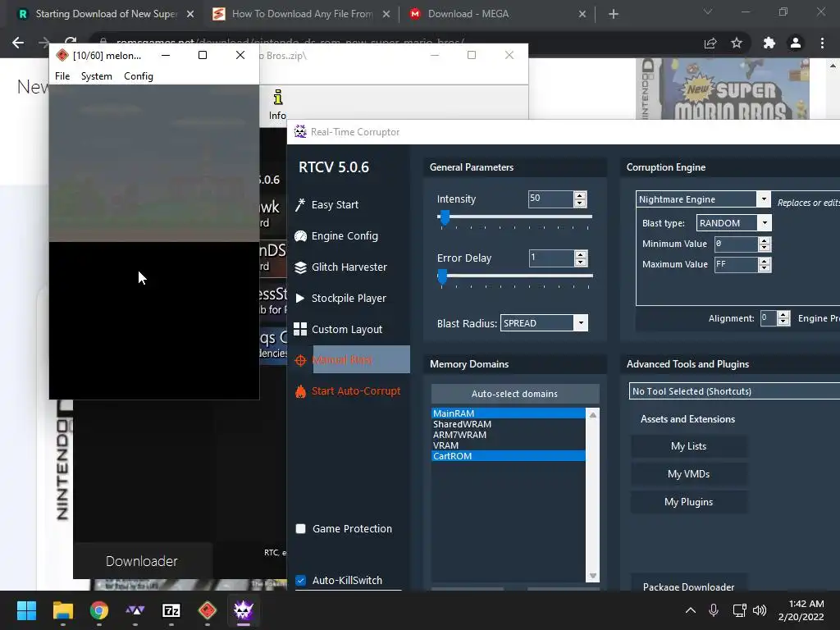Select the SharedWRAM memory domain

[508, 424]
